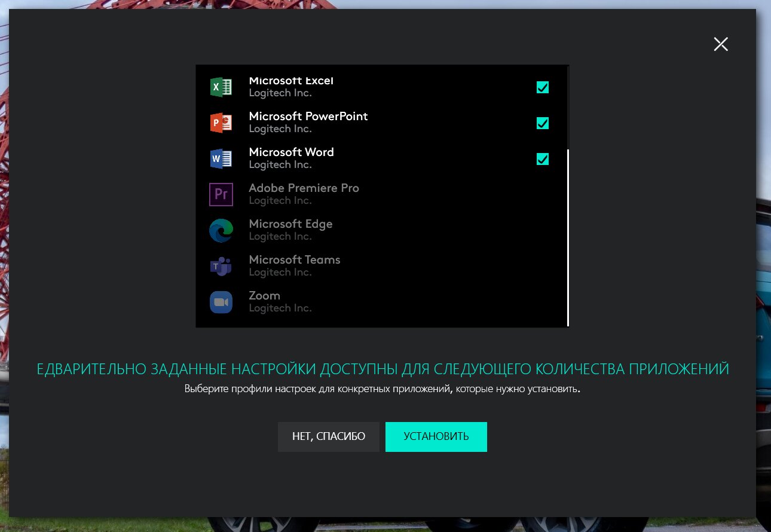The image size is (771, 532).
Task: Select the Microsoft Edge label
Action: click(290, 224)
